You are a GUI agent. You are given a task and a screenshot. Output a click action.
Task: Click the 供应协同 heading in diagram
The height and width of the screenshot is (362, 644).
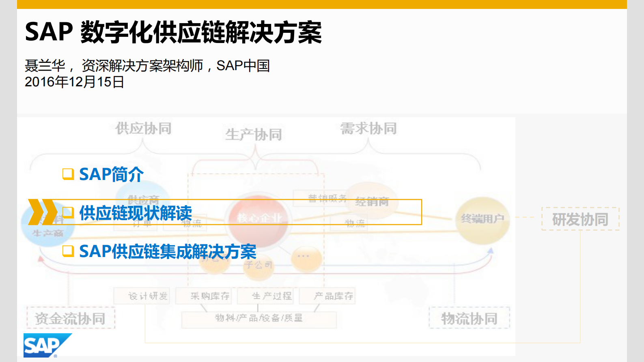pos(143,128)
